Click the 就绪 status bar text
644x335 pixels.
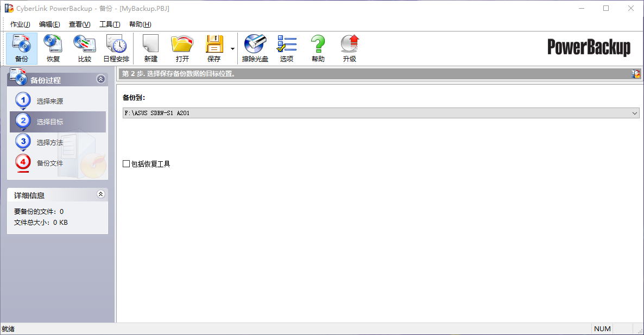(x=8, y=329)
